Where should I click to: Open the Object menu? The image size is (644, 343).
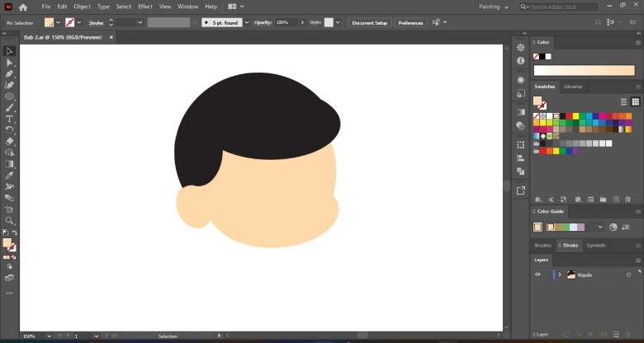(x=82, y=7)
